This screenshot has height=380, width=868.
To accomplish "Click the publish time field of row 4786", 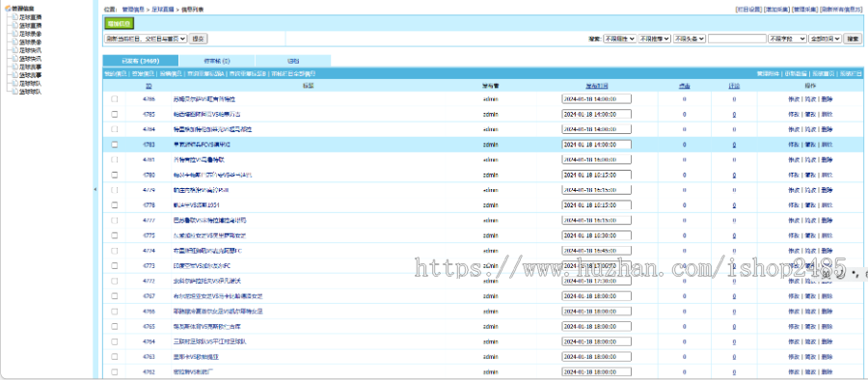I will point(596,99).
